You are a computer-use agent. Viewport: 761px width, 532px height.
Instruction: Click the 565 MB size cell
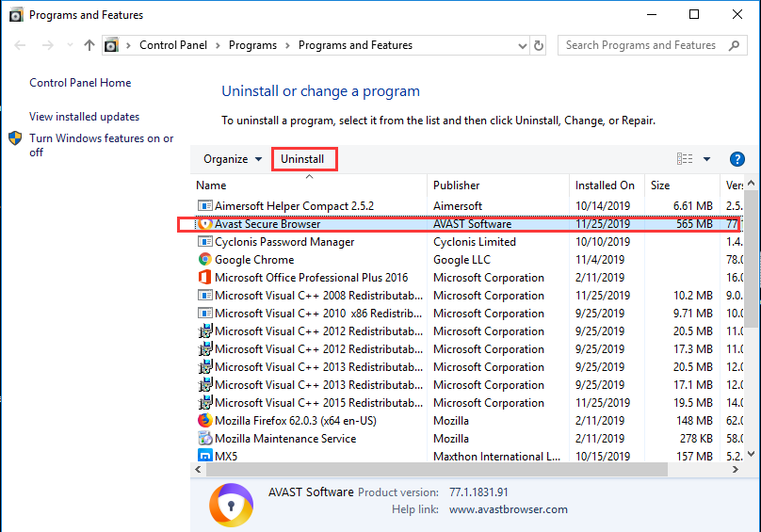coord(694,224)
